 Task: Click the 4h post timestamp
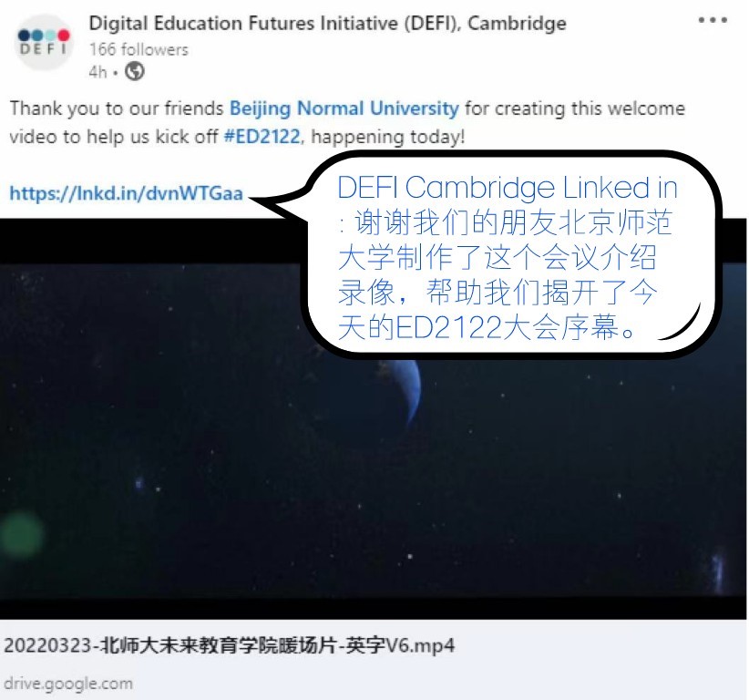pyautogui.click(x=97, y=72)
